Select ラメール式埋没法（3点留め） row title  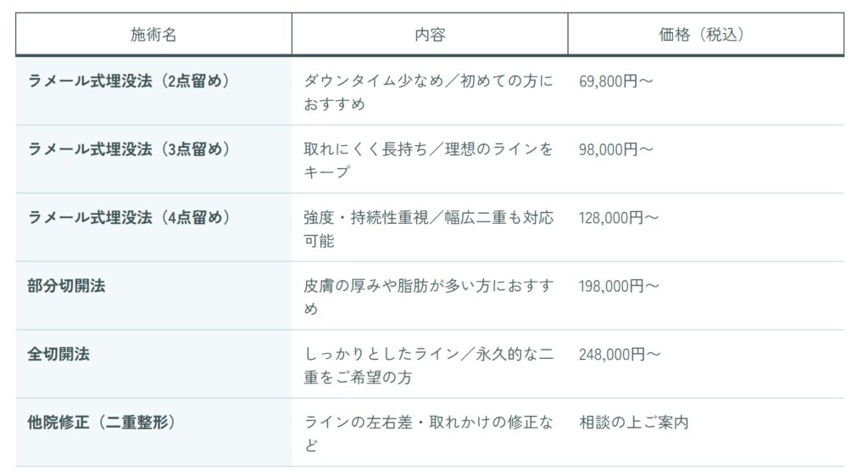(129, 149)
